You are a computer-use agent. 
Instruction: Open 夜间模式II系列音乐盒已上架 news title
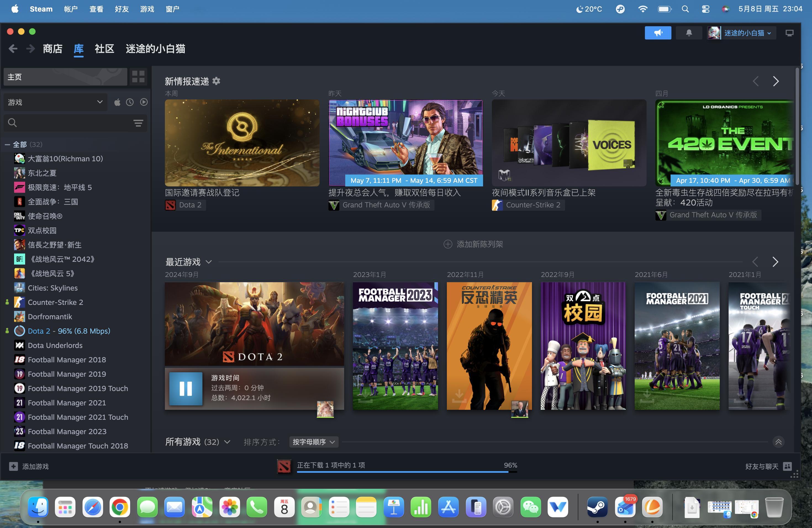544,193
